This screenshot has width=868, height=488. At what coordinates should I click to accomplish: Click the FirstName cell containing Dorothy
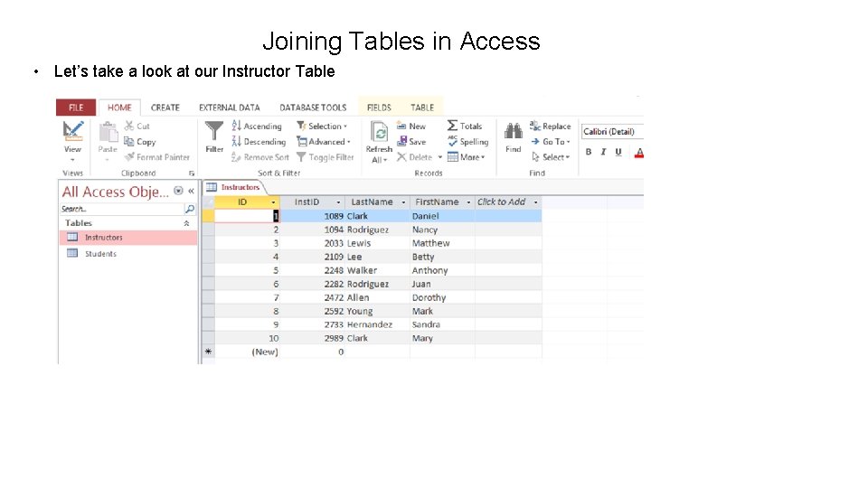442,297
